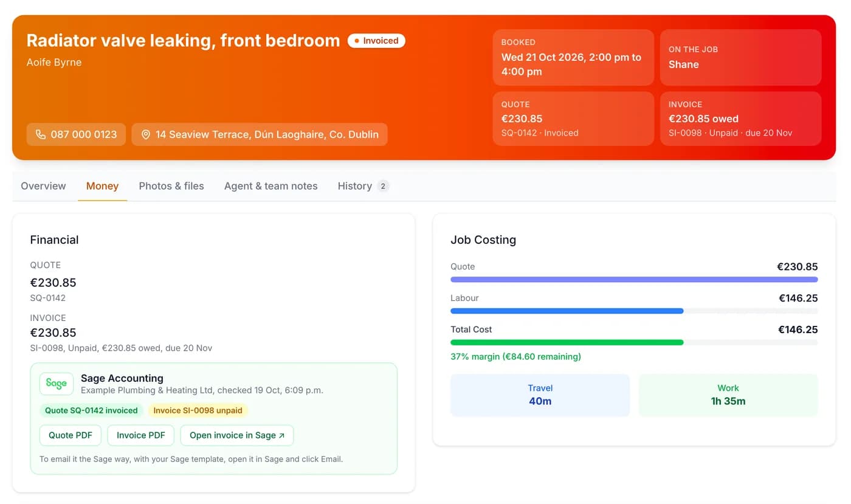Image resolution: width=851 pixels, height=504 pixels.
Task: Click the Invoiced status badge in the header
Action: 376,41
